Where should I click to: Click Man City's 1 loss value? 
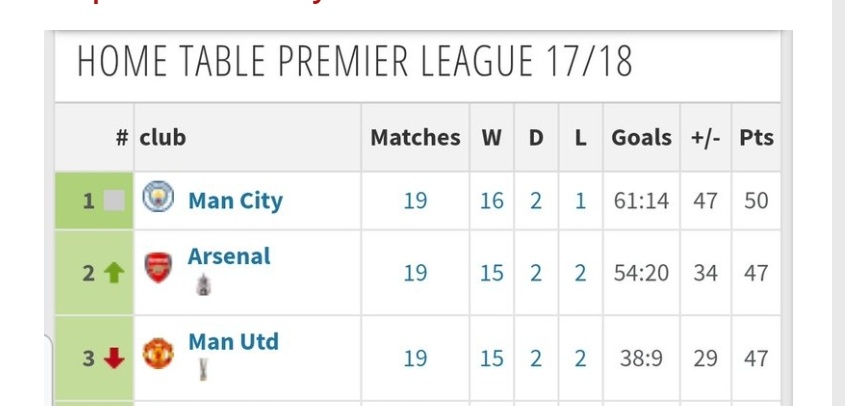pyautogui.click(x=581, y=201)
